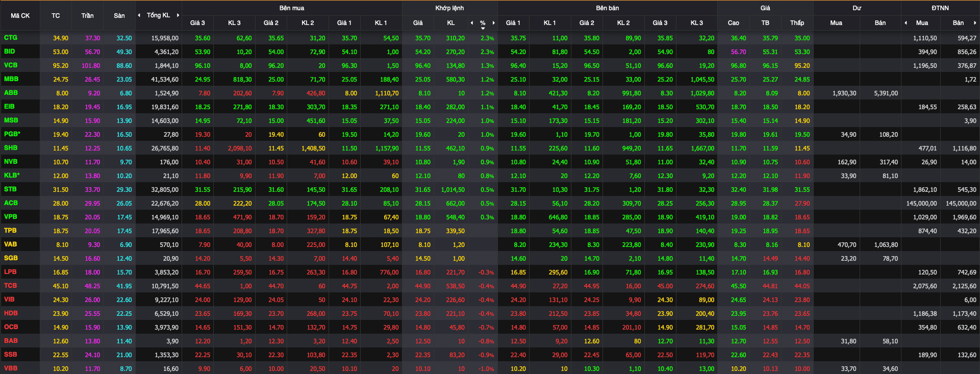This screenshot has height=374, width=980.
Task: Open the TPB stock symbol
Action: [x=10, y=231]
